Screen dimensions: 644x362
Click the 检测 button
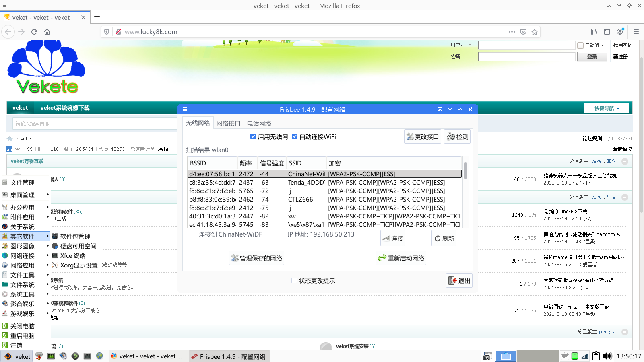[457, 136]
